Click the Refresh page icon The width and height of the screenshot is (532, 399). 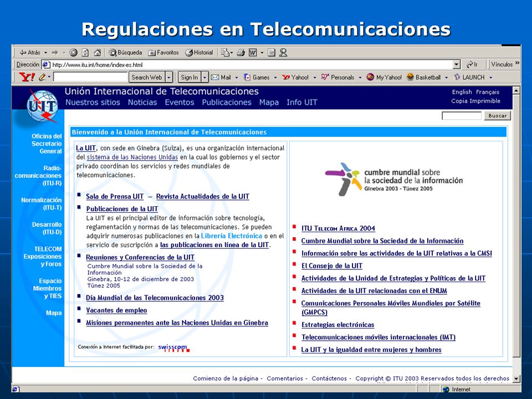pos(85,53)
